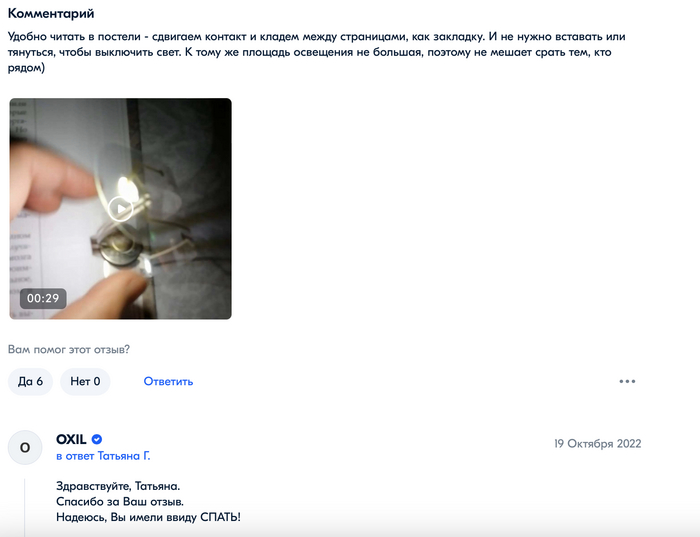
Task: Mark review helpful with 'Да 6'
Action: pos(30,381)
